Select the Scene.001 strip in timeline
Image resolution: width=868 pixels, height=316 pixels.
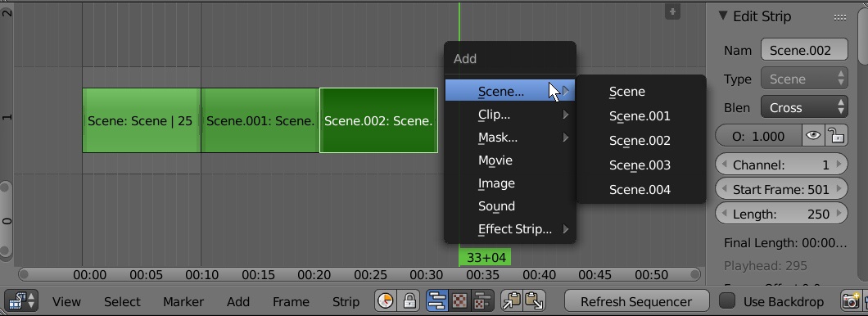(260, 120)
